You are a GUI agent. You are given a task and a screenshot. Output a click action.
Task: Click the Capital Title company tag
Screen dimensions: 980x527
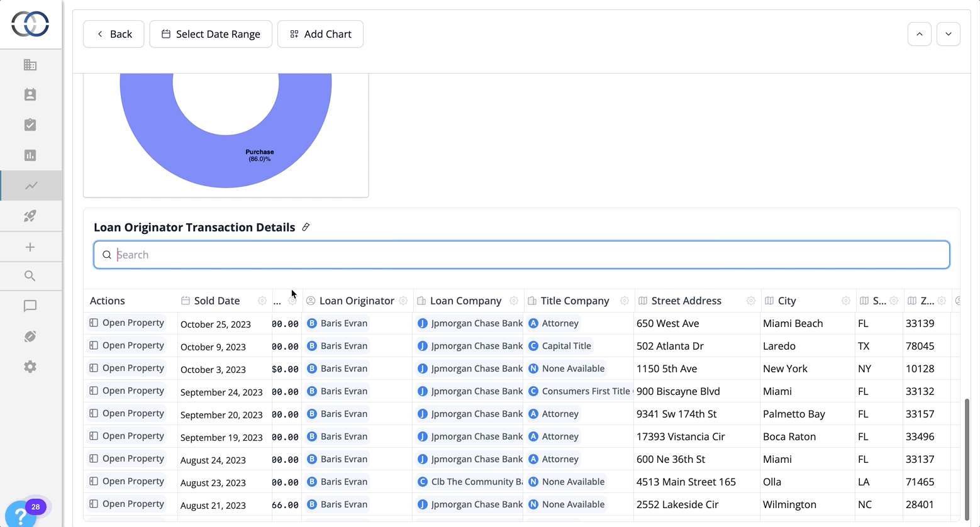coord(560,346)
